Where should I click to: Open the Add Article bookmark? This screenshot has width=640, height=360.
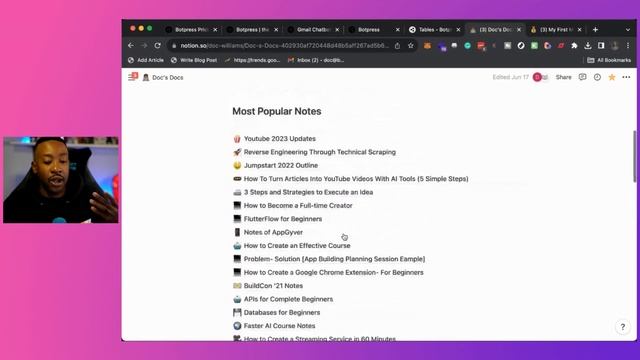pyautogui.click(x=146, y=60)
